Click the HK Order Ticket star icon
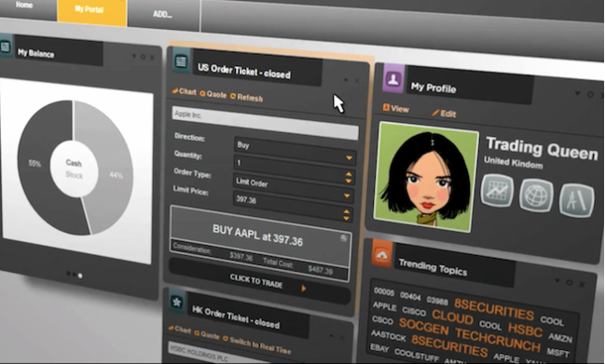 pyautogui.click(x=177, y=302)
